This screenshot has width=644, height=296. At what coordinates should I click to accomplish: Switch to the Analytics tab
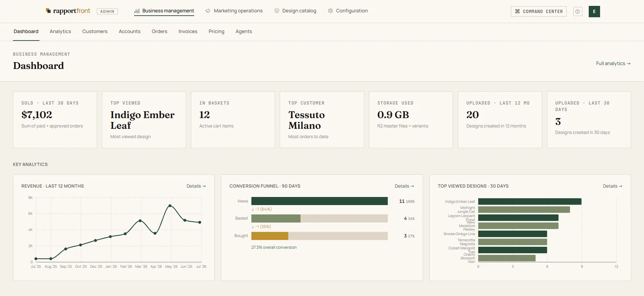[x=60, y=31]
